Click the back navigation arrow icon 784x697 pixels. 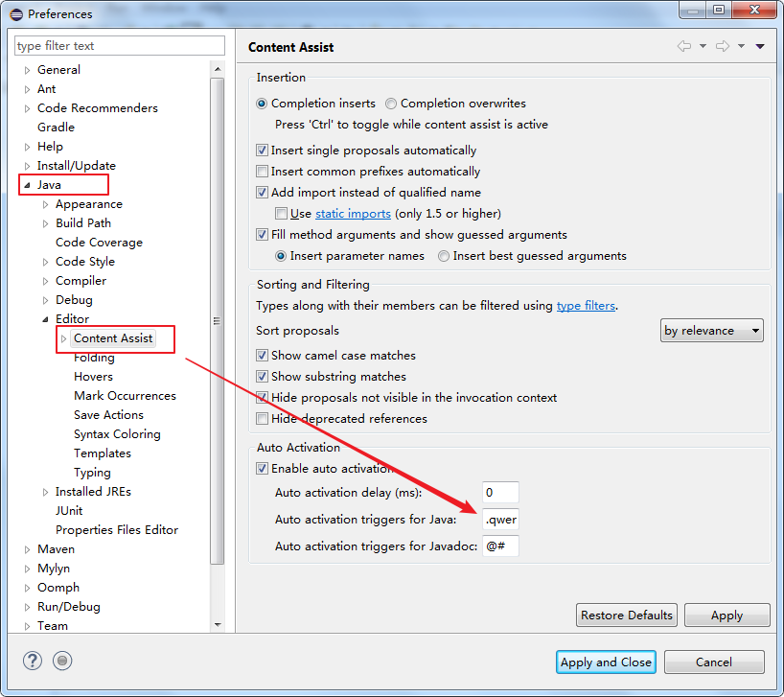click(x=684, y=46)
